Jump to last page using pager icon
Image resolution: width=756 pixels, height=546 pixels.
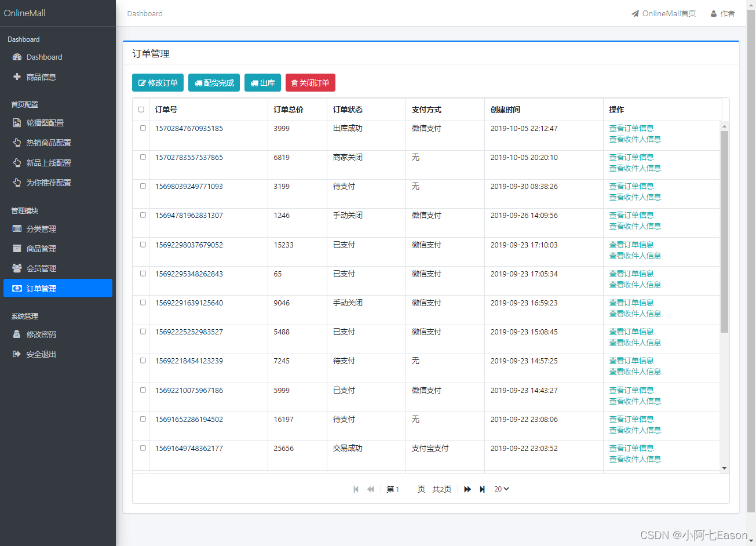482,489
